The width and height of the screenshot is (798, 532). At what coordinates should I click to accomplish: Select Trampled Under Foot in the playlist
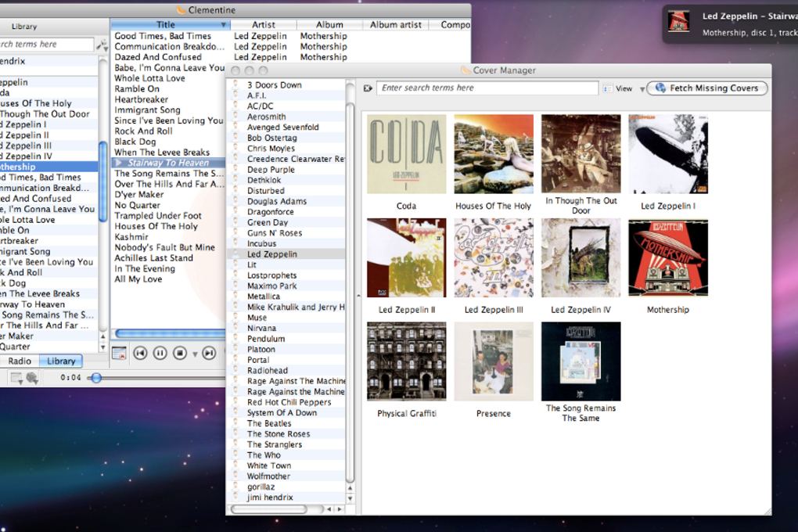(x=158, y=216)
